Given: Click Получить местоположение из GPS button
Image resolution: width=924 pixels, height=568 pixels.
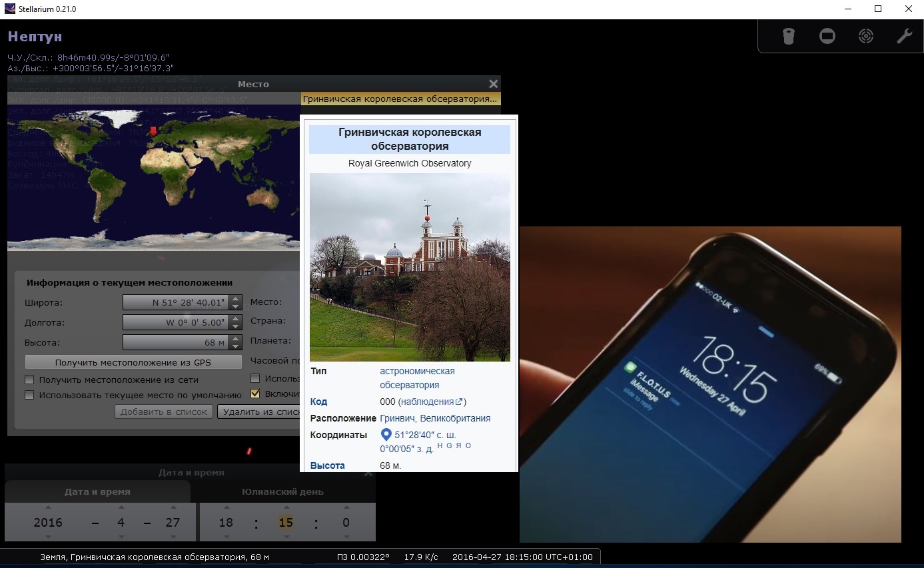Looking at the screenshot, I should pos(133,362).
